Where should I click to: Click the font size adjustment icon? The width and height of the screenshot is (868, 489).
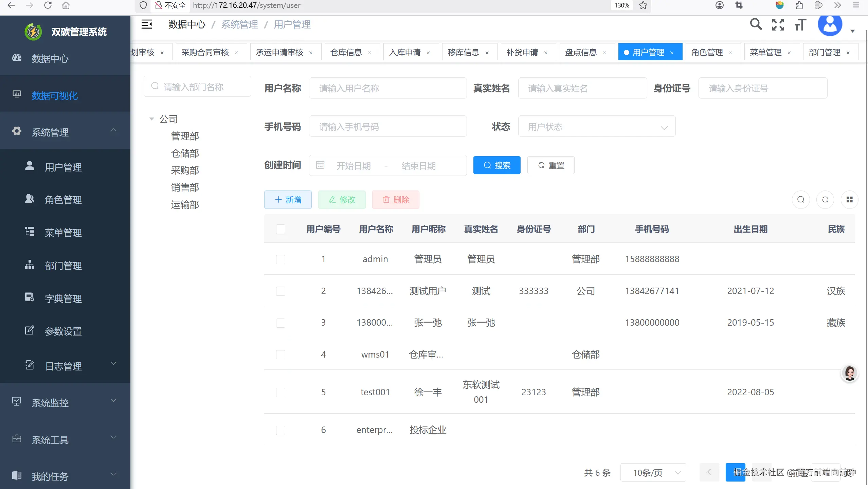point(800,24)
